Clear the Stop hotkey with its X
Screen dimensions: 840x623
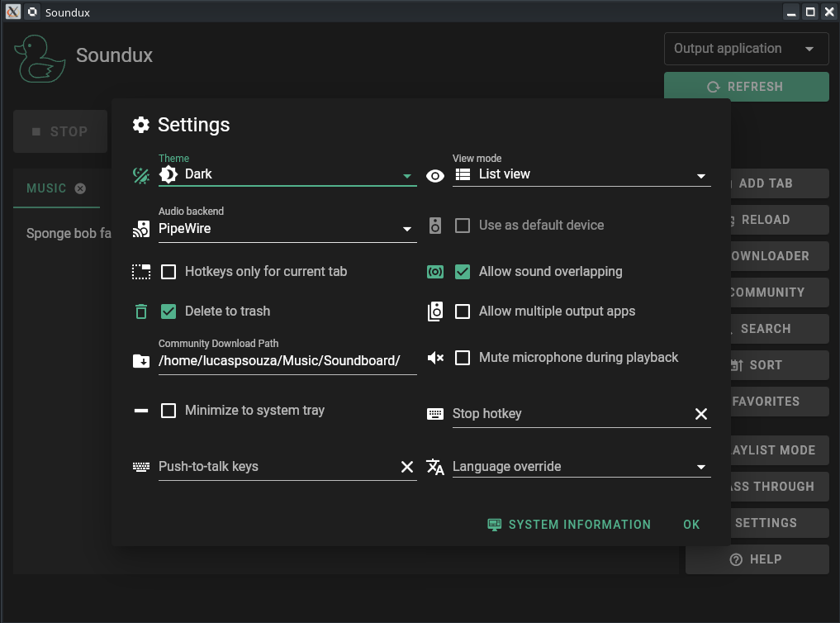[x=700, y=414]
